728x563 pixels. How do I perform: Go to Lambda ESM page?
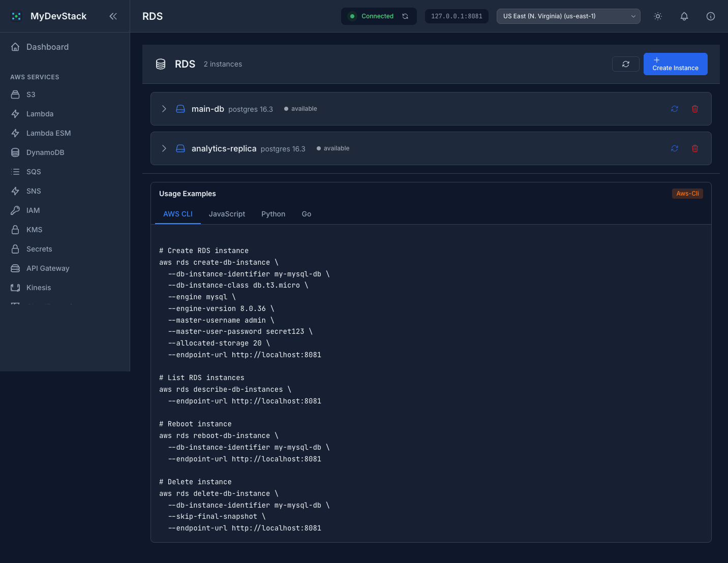(65, 133)
